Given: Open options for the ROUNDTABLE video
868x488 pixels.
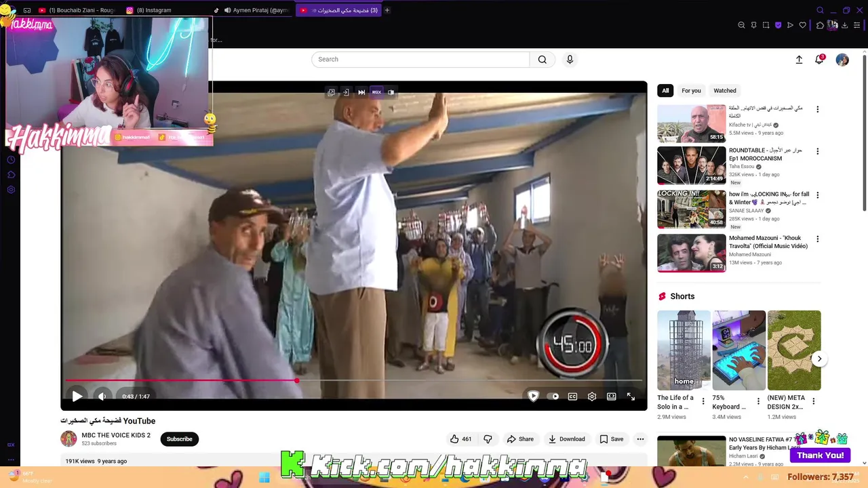Looking at the screenshot, I should 817,151.
